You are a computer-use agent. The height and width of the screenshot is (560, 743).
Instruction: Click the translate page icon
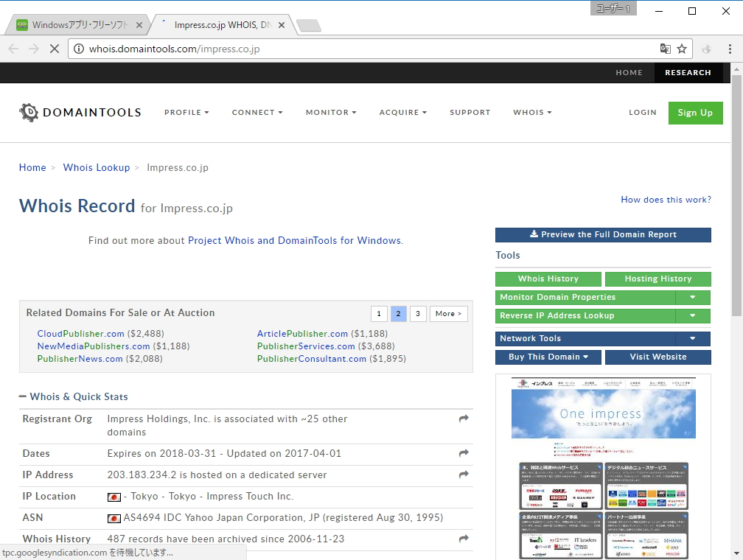point(666,49)
